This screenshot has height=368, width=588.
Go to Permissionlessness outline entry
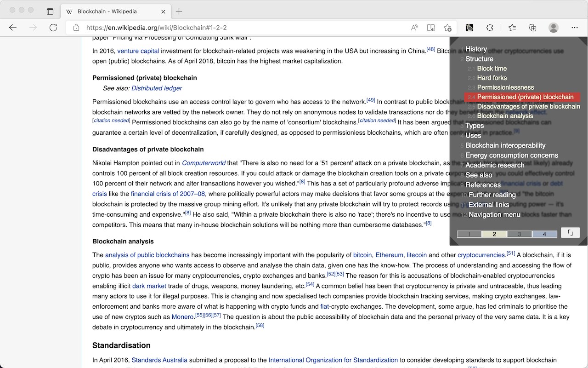point(505,87)
